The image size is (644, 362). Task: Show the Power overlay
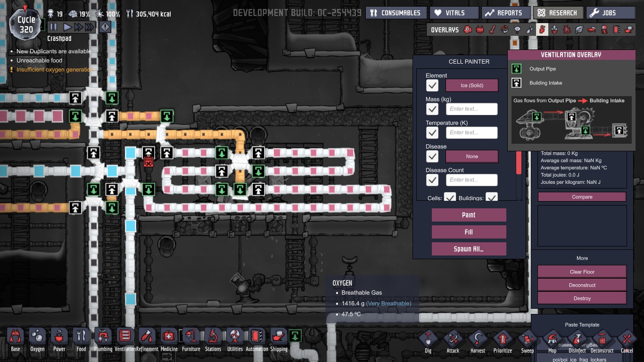pos(480,30)
